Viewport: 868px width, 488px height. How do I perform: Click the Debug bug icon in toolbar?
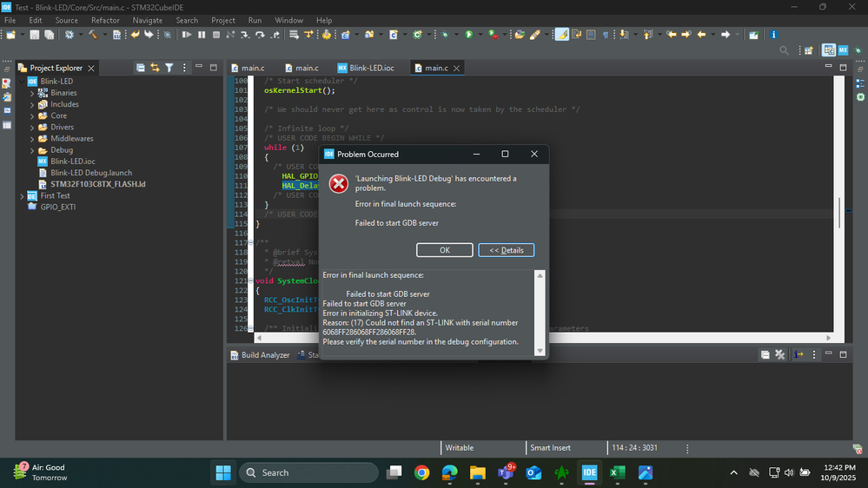point(446,35)
